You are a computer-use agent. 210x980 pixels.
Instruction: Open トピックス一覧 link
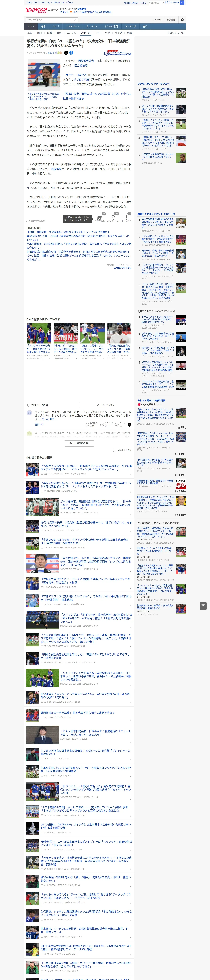pos(175,33)
